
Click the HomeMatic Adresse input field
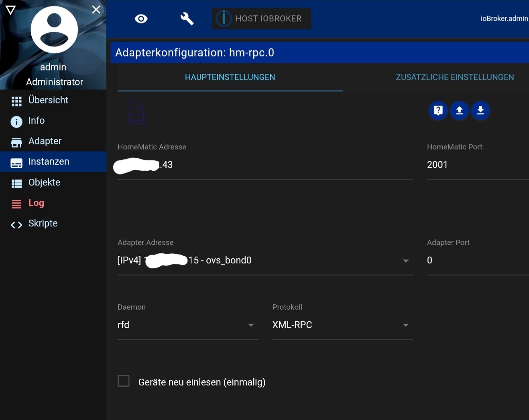(265, 165)
